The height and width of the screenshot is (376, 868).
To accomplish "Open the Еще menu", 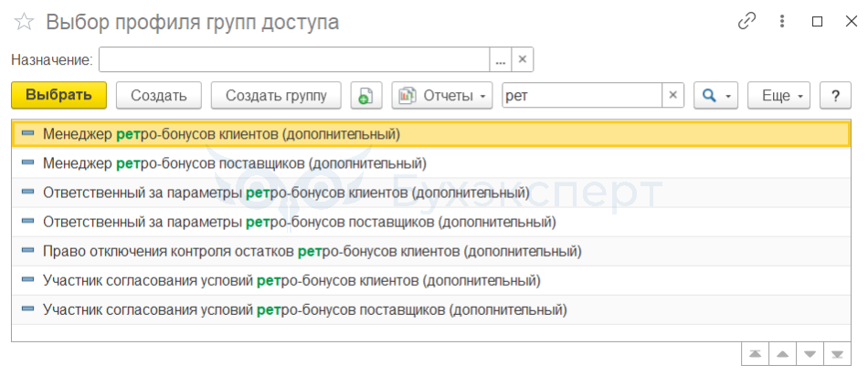I will point(778,96).
